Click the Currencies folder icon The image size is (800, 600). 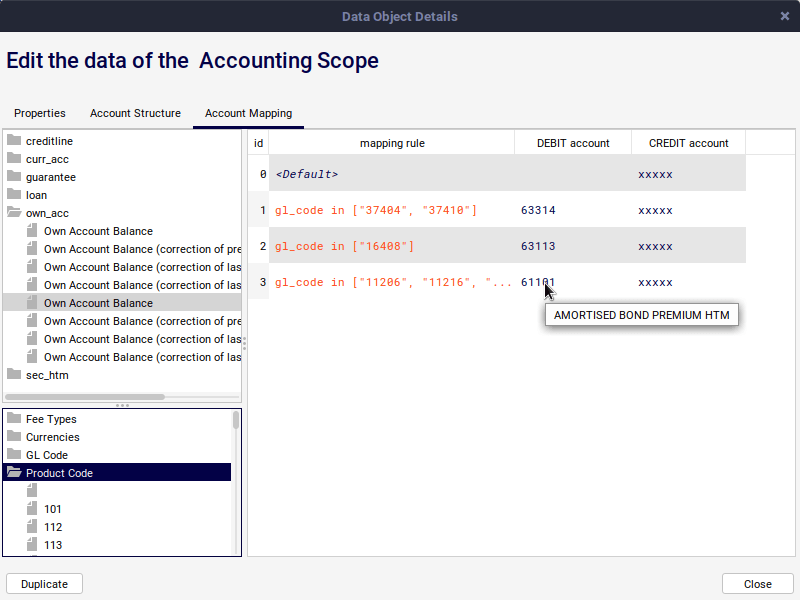tap(14, 437)
